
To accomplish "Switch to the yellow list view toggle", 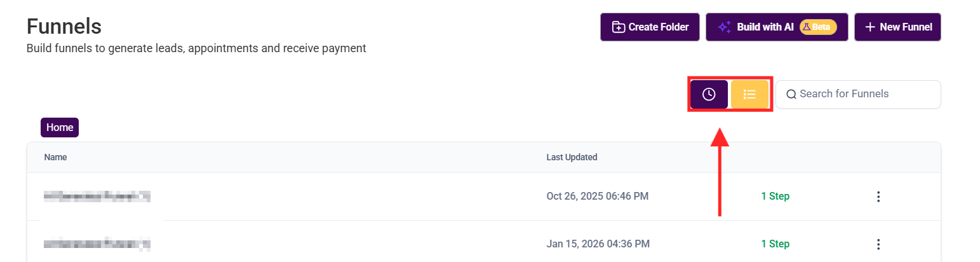I will (749, 94).
